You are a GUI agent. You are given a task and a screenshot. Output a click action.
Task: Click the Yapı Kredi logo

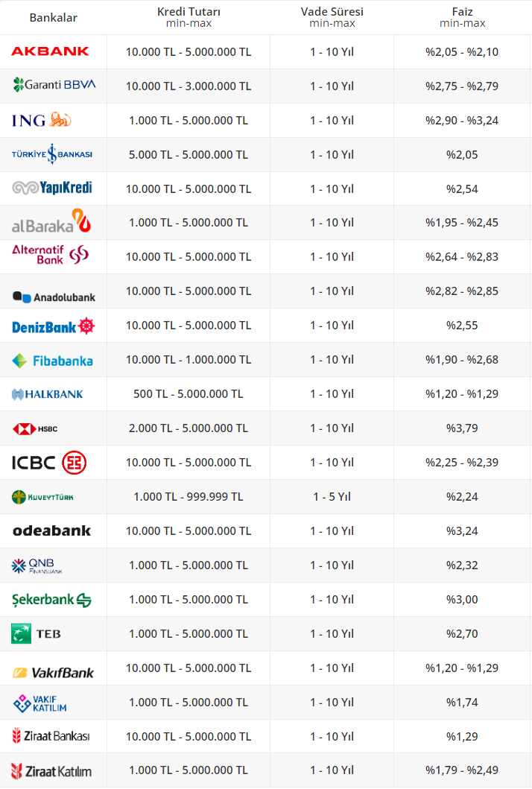(x=52, y=188)
